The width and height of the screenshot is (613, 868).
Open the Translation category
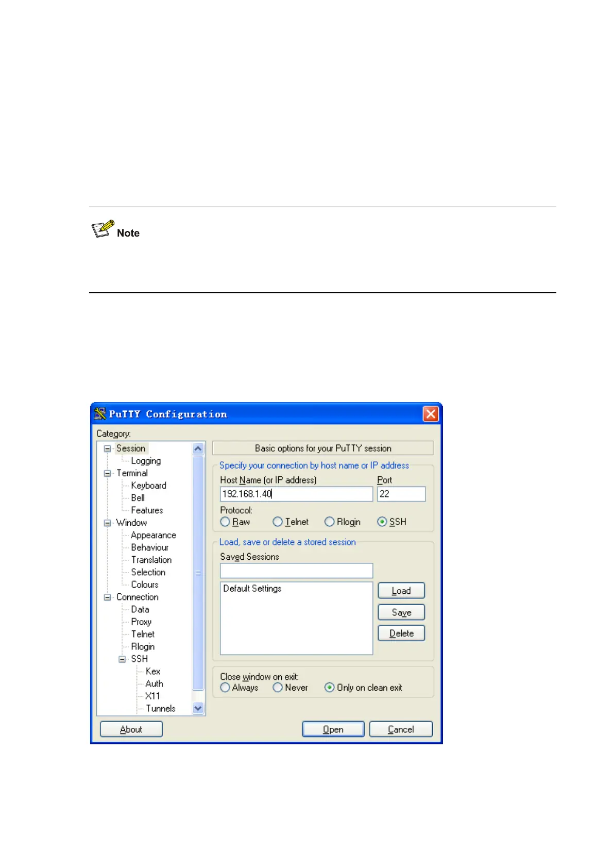tap(151, 560)
